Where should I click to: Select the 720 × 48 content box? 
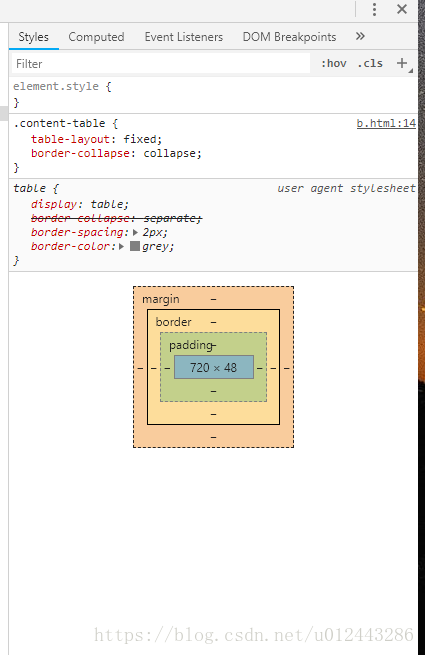[214, 367]
